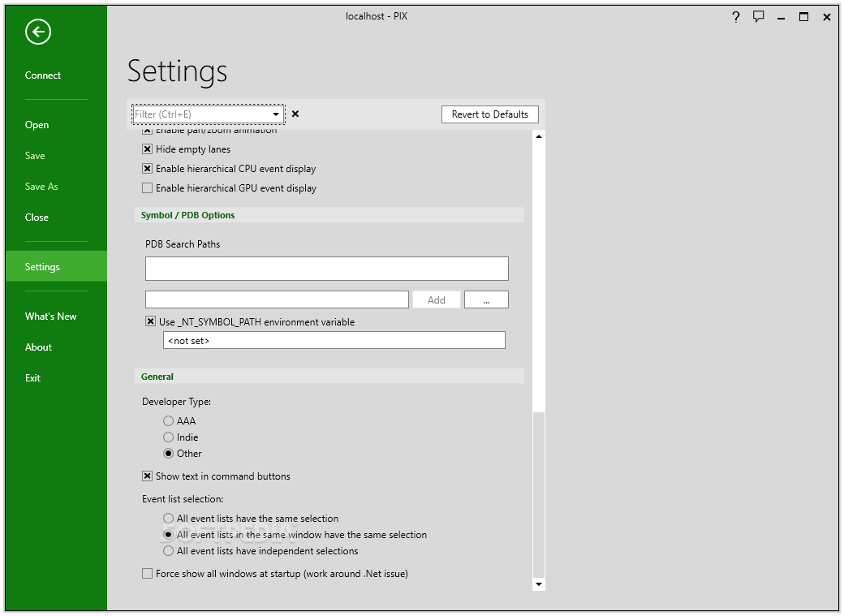This screenshot has width=844, height=616.
Task: Open the feedback speech bubble icon
Action: pos(759,17)
